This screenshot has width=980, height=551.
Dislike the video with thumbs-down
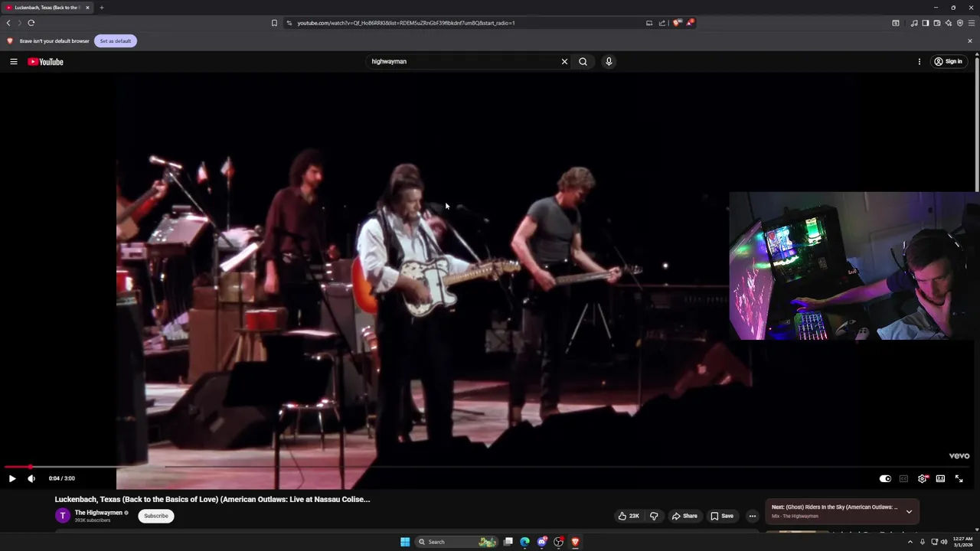(x=654, y=517)
